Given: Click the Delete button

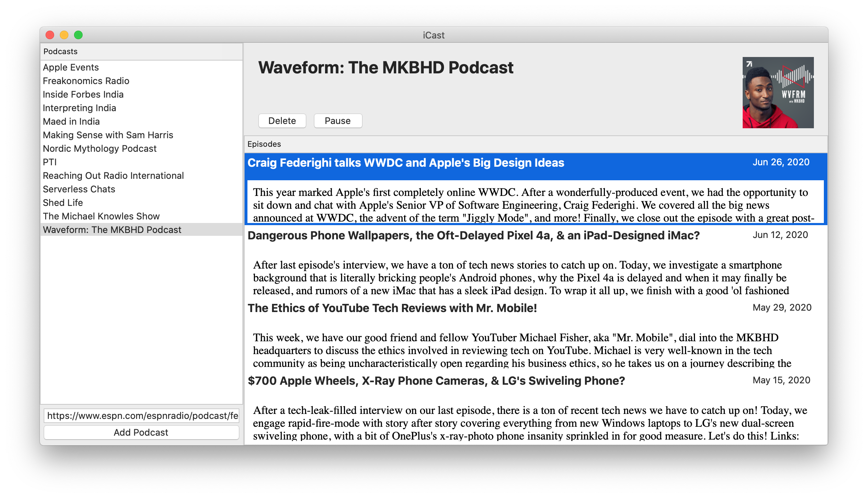Looking at the screenshot, I should pos(282,121).
